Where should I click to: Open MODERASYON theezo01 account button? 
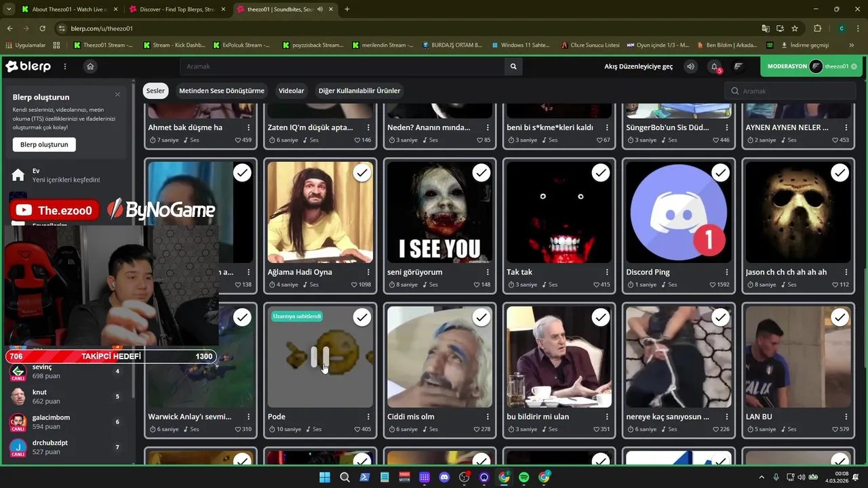(x=811, y=66)
